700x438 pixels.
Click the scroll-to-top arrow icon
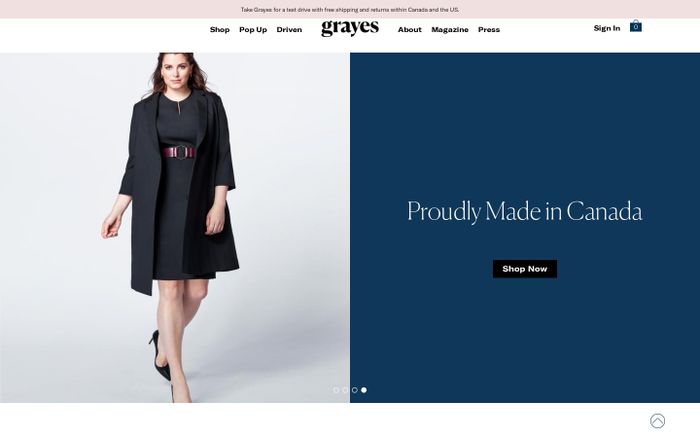tap(657, 421)
